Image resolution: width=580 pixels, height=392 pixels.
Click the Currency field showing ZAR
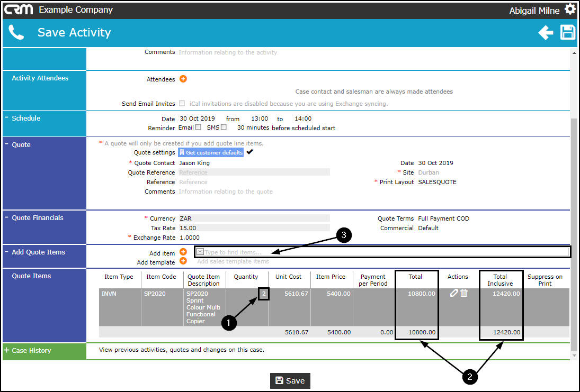(x=254, y=218)
